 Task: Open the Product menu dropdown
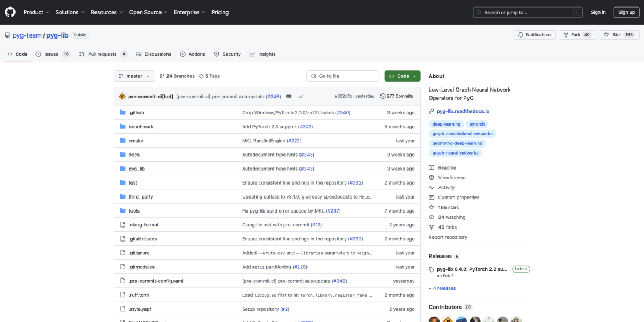click(x=36, y=12)
